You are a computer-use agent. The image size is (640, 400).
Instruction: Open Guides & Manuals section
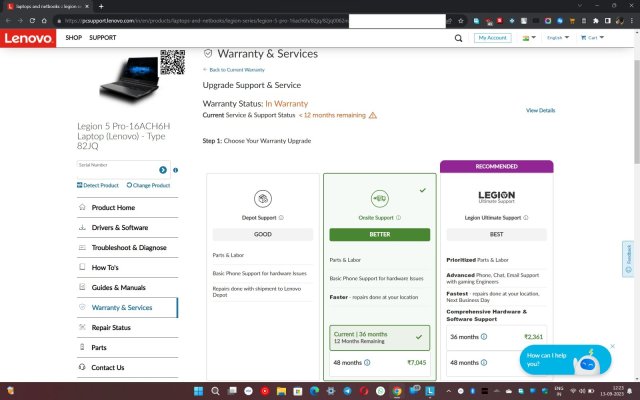coord(127,287)
